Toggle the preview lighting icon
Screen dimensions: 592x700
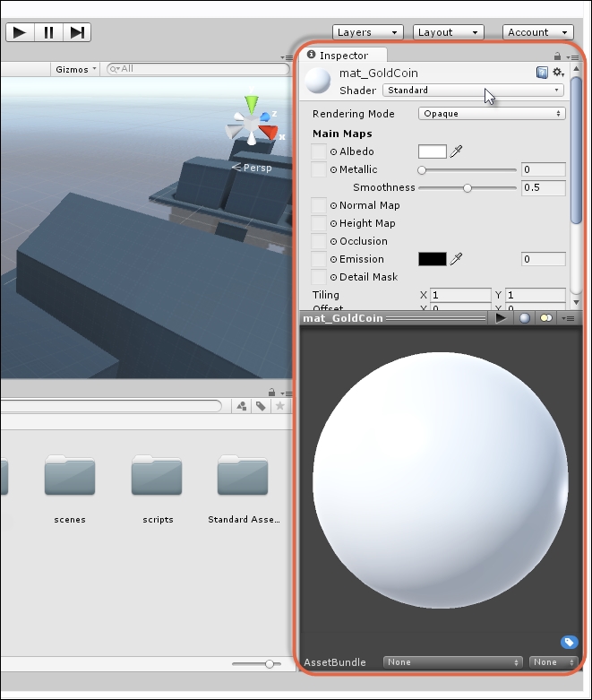(546, 318)
